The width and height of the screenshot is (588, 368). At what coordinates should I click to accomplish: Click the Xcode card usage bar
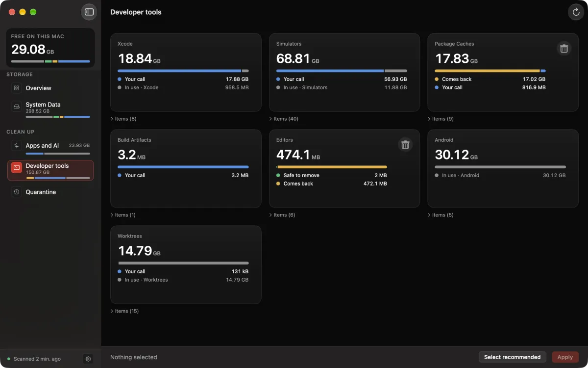coord(183,71)
